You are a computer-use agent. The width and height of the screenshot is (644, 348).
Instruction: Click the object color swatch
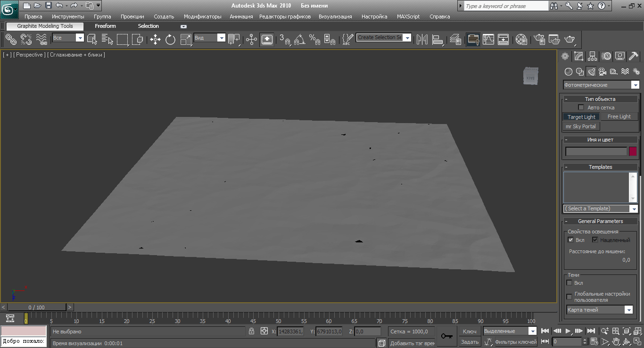633,151
